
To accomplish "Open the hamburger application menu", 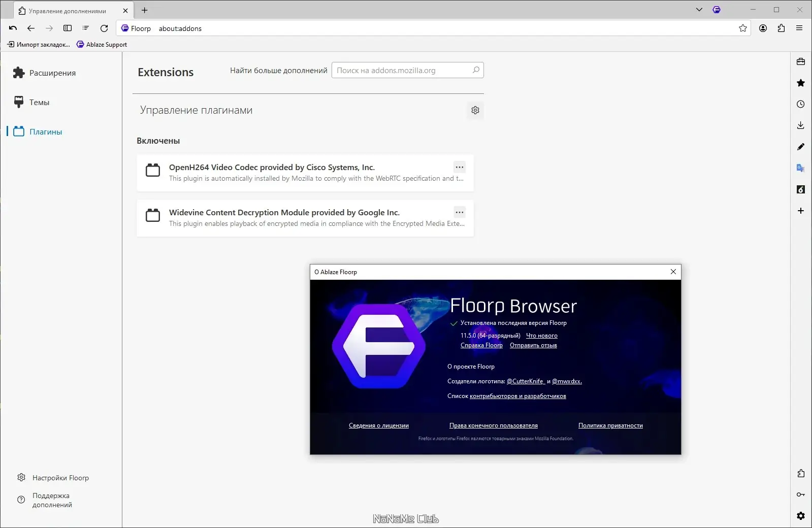I will tap(799, 28).
